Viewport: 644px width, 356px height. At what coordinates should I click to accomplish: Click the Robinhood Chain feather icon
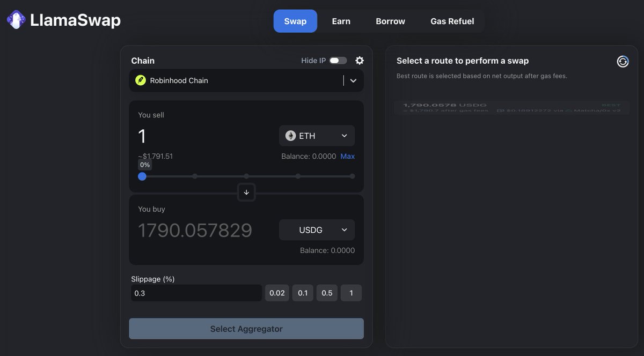pos(141,80)
